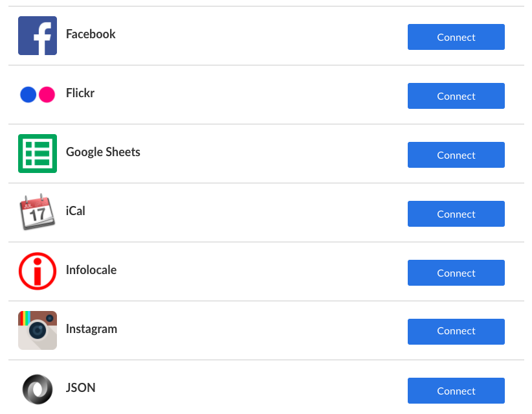Click the Infolocale icon
Screen dimensions: 532x414
(37, 271)
